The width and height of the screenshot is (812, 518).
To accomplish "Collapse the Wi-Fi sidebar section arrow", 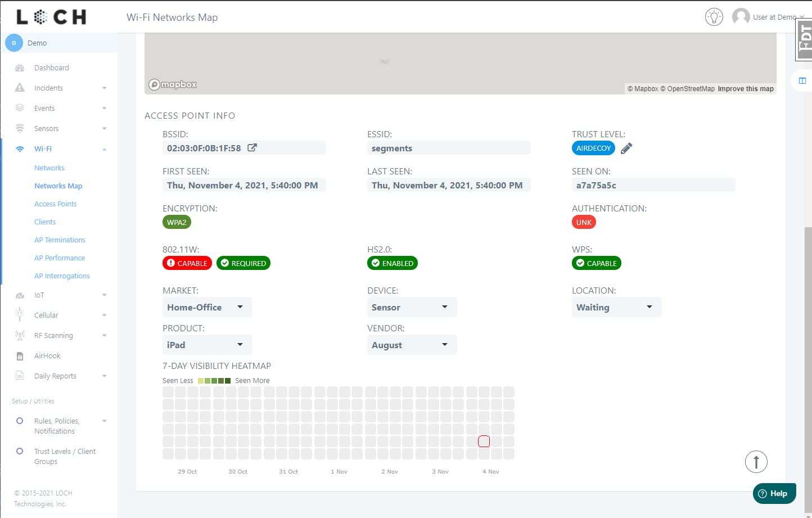I will 104,149.
